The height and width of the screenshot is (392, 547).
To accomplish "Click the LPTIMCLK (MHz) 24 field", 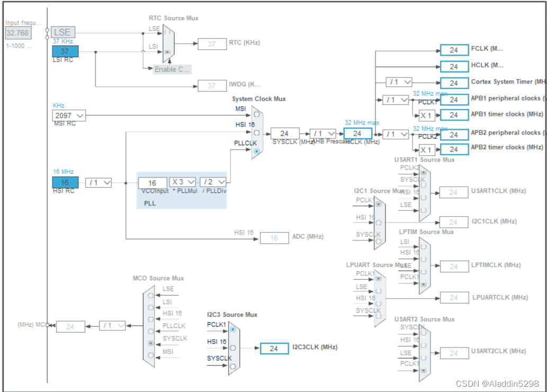I will 454,266.
